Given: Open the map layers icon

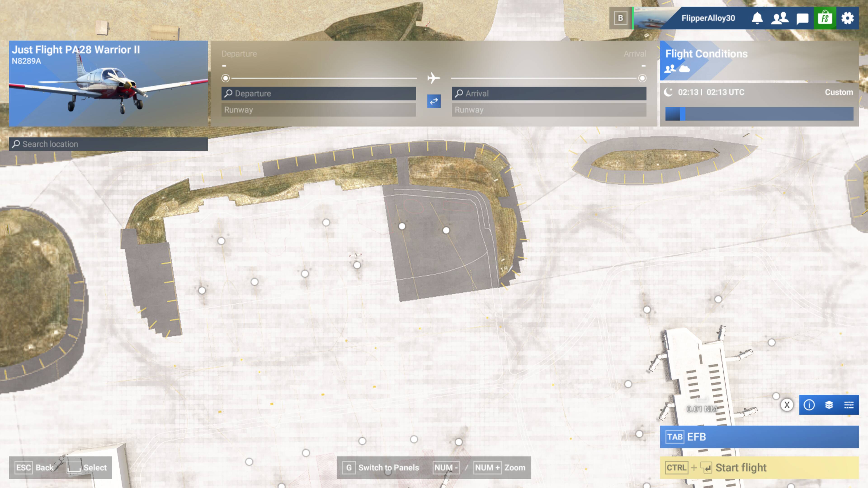Looking at the screenshot, I should pos(829,405).
